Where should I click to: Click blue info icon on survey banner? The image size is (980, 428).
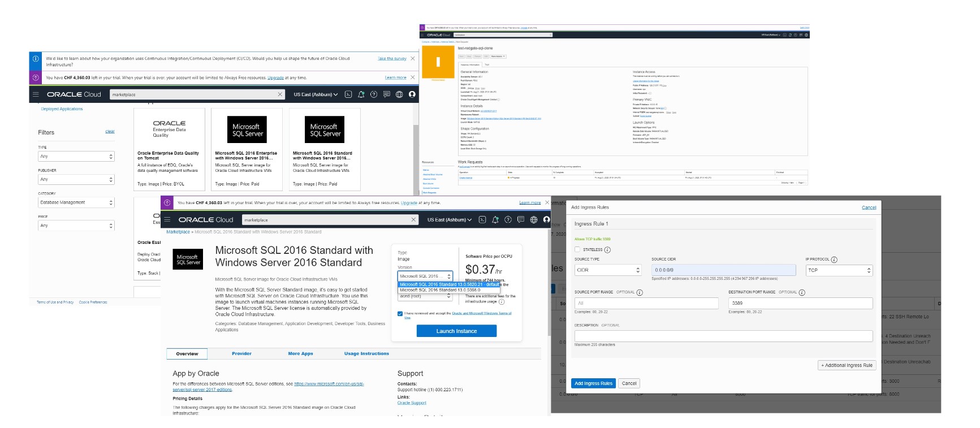(x=36, y=58)
